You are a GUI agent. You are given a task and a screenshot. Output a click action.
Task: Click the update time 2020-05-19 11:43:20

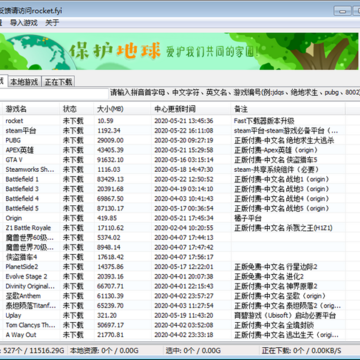[x=184, y=315]
